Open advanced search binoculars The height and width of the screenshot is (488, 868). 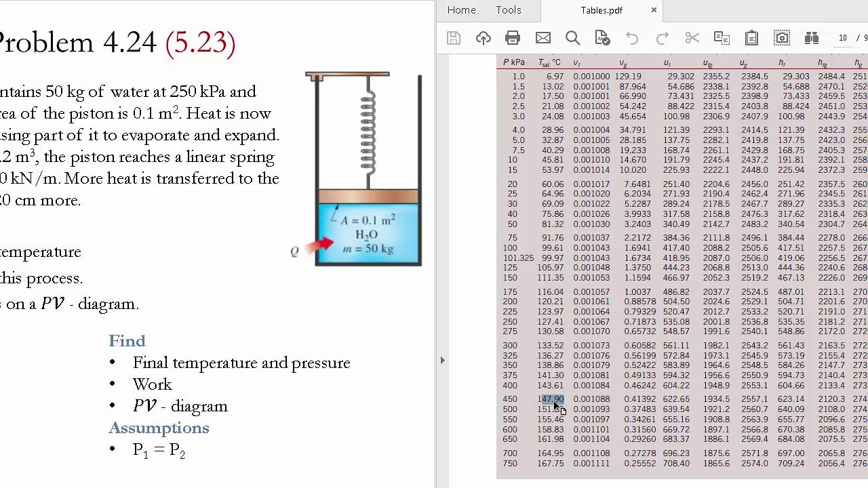pyautogui.click(x=812, y=38)
